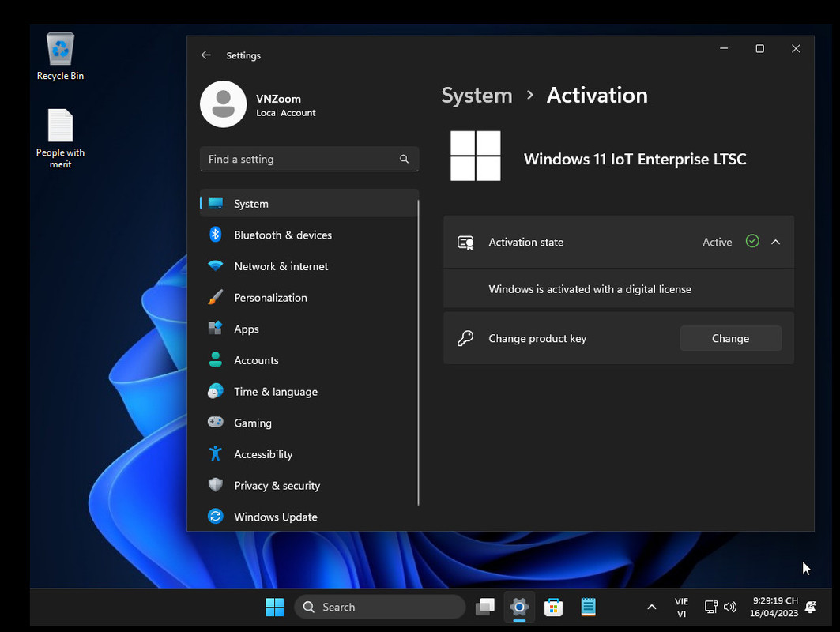Click the System breadcrumb link
This screenshot has width=840, height=632.
coord(477,96)
